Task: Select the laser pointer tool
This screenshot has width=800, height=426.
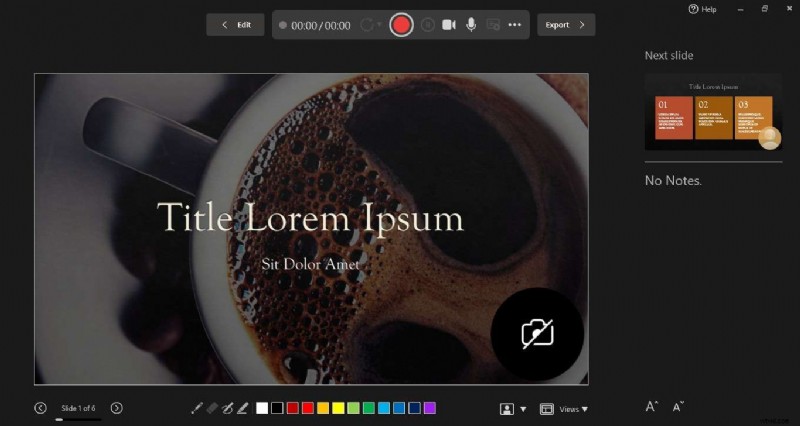Action: tap(197, 408)
